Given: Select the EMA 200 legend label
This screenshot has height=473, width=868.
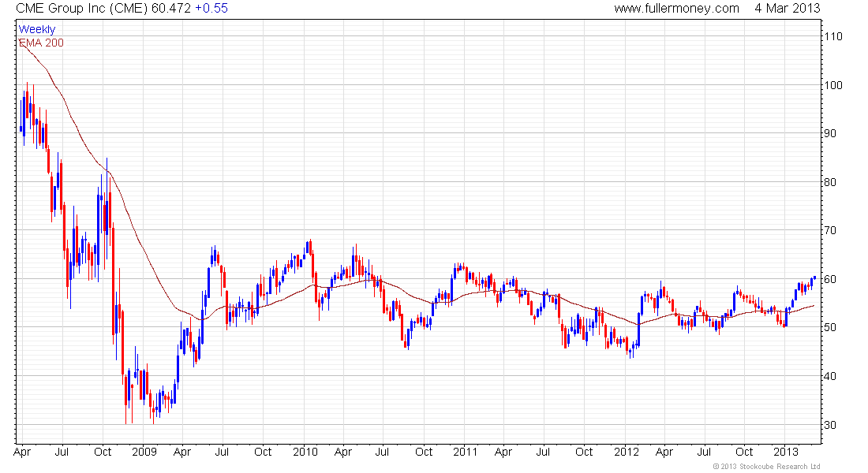Looking at the screenshot, I should [x=42, y=43].
